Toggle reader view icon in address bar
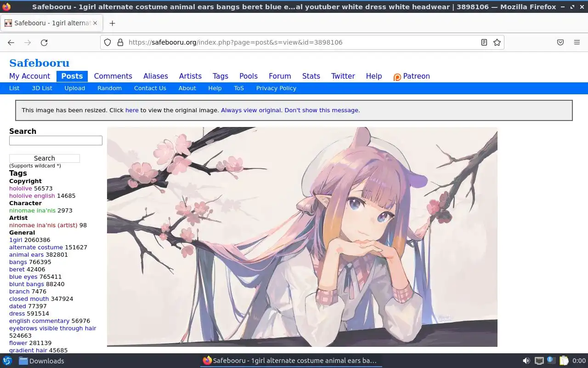Image resolution: width=588 pixels, height=368 pixels. coord(484,42)
